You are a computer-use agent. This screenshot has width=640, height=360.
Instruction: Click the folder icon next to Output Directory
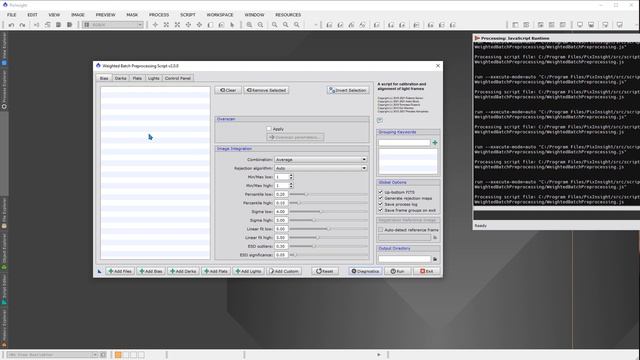pos(435,259)
